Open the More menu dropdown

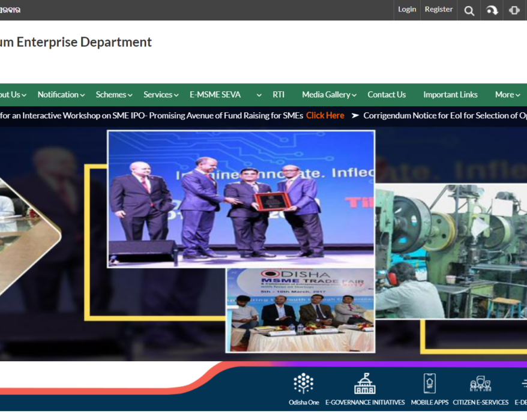(x=507, y=95)
